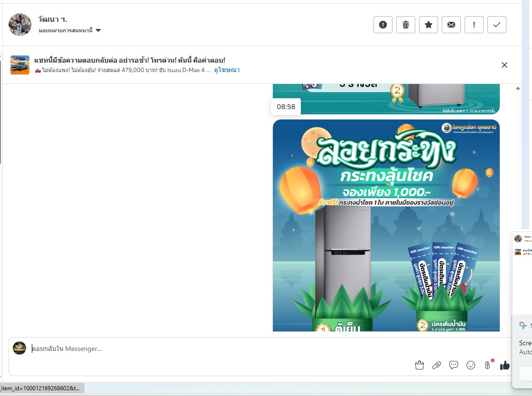
Task: Flag conversation with exclamation icon
Action: [x=474, y=25]
